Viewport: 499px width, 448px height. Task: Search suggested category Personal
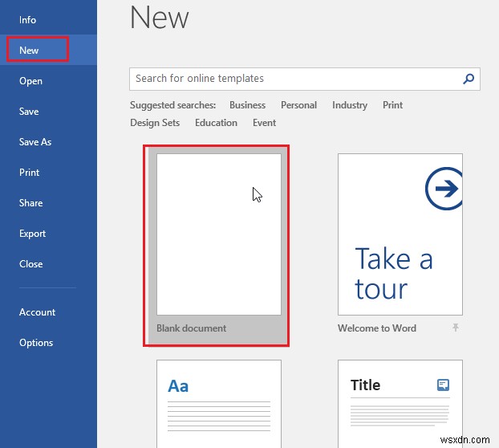pos(298,105)
